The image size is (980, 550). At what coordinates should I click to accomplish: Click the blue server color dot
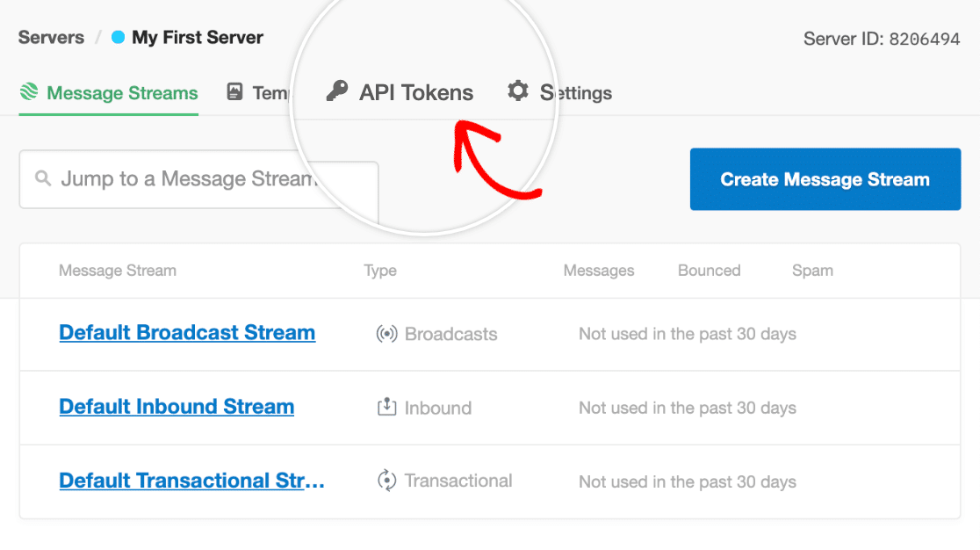click(118, 38)
